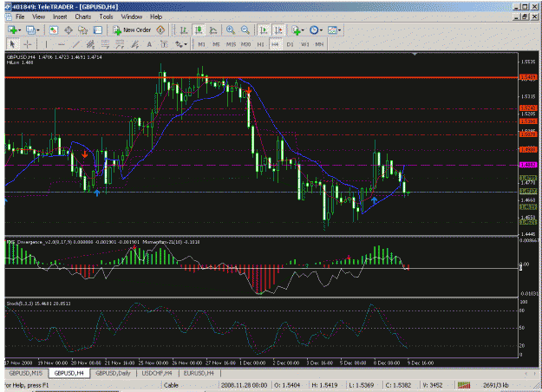Toggle the Data Window panel

[x=69, y=30]
